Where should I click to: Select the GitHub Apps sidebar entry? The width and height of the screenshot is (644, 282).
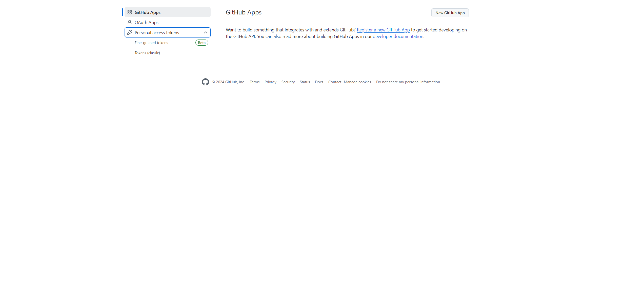click(x=147, y=12)
